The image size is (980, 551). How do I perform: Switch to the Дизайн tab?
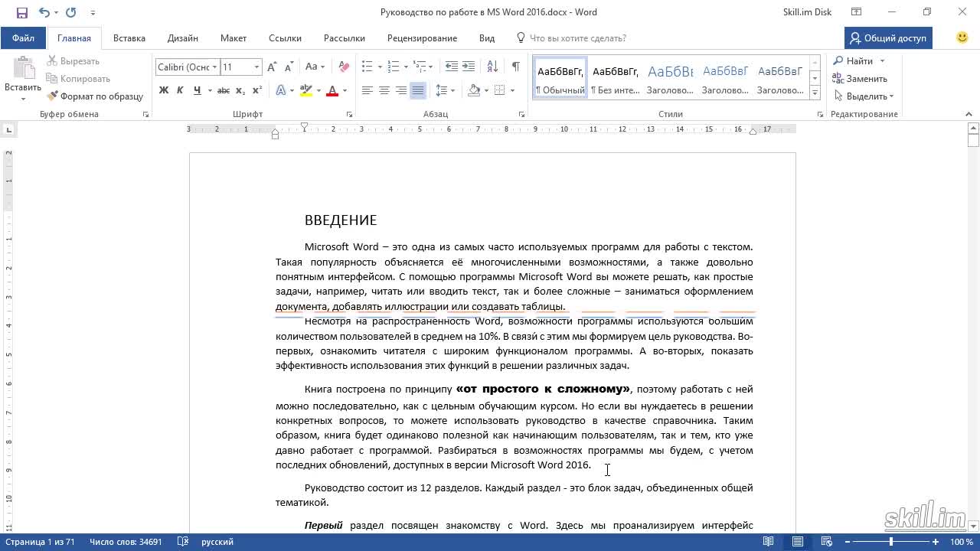tap(183, 37)
